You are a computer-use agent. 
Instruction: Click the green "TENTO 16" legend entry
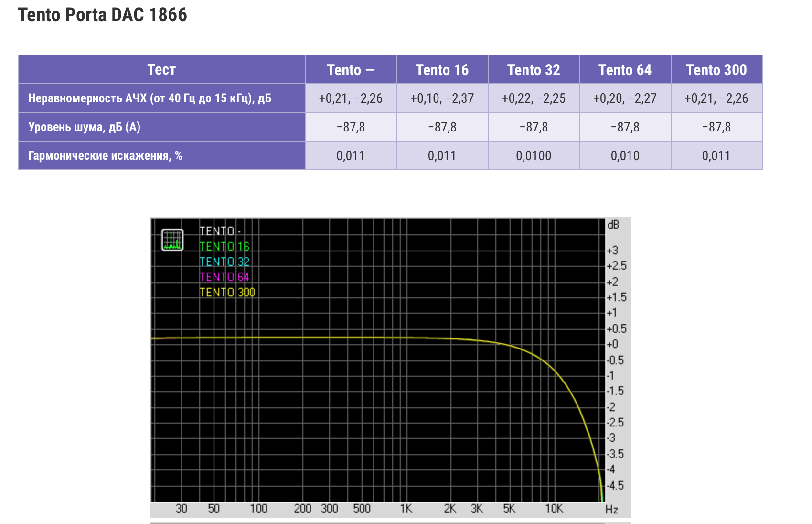224,246
